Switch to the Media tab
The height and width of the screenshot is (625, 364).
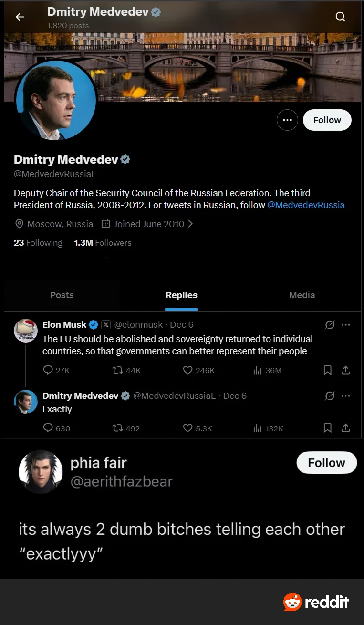point(302,295)
